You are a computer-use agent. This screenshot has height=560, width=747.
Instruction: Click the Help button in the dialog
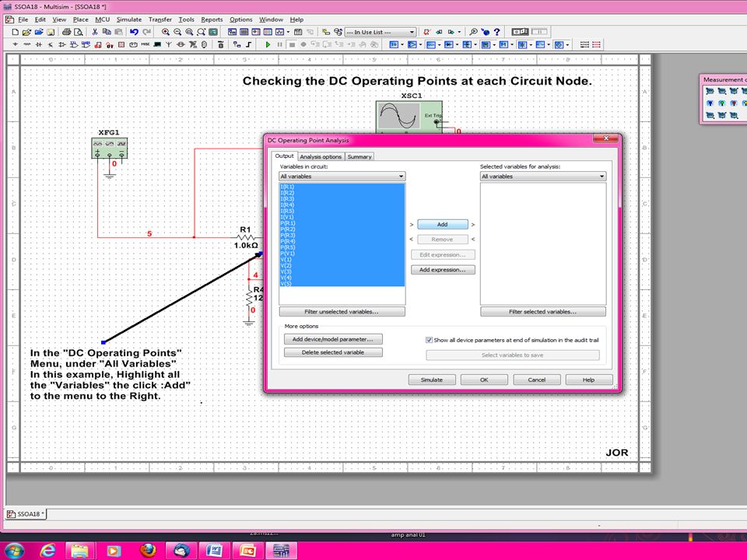tap(589, 380)
